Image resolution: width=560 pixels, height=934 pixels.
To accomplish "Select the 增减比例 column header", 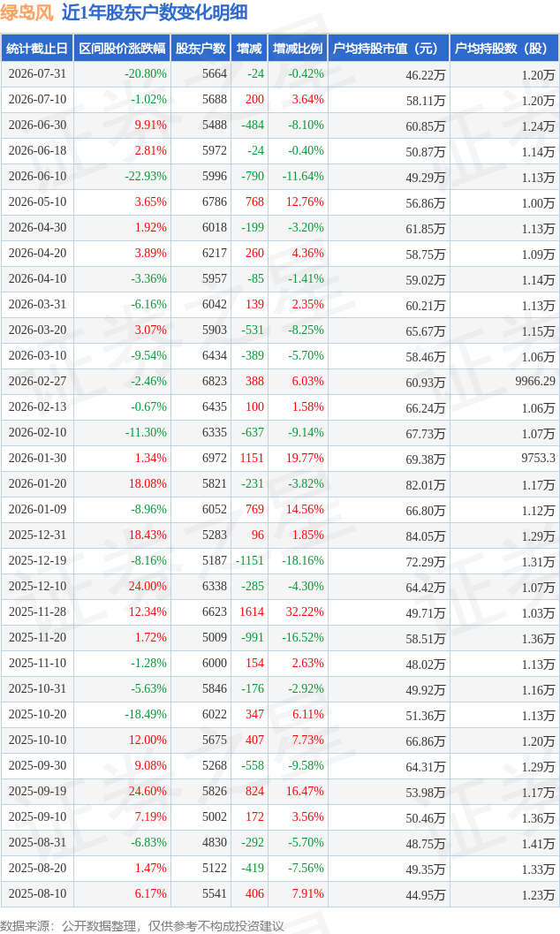I will pyautogui.click(x=298, y=49).
